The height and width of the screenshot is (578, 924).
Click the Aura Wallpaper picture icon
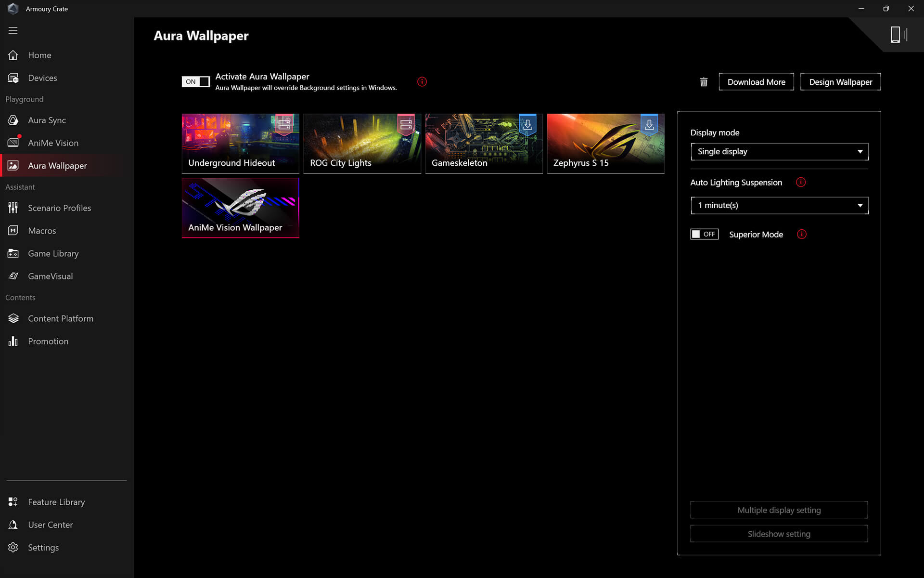pos(13,166)
